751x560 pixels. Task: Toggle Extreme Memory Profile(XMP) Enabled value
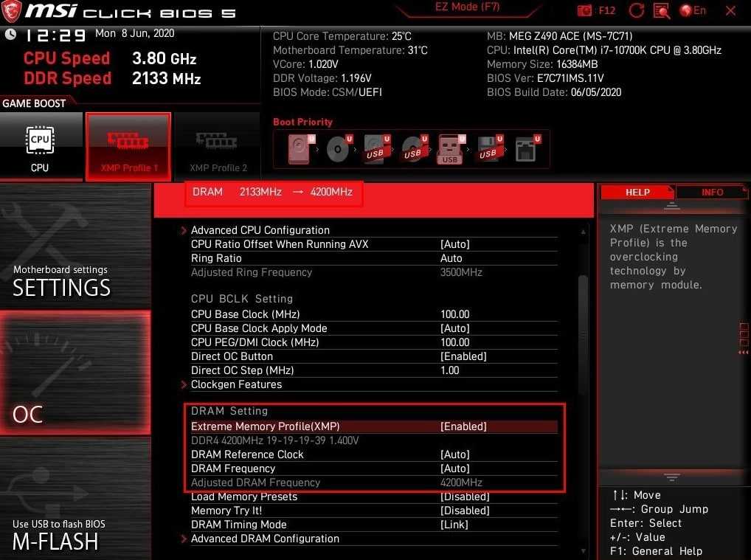[x=463, y=426]
